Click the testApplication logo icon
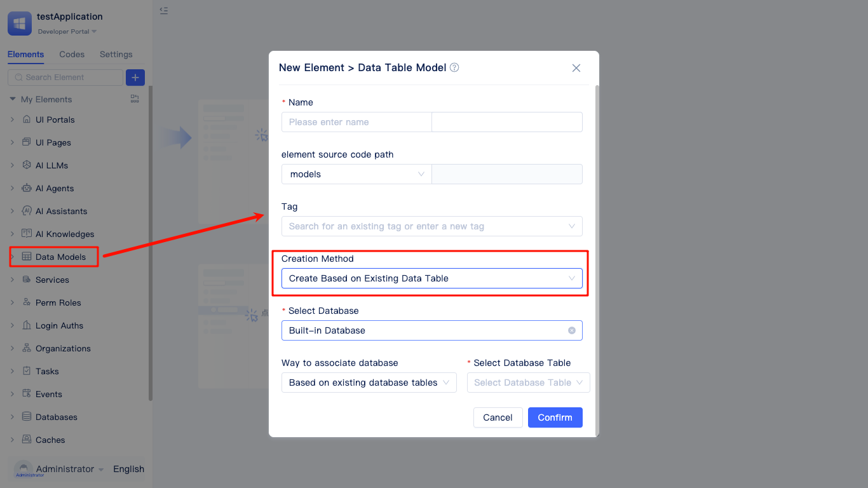This screenshot has width=868, height=488. click(20, 24)
